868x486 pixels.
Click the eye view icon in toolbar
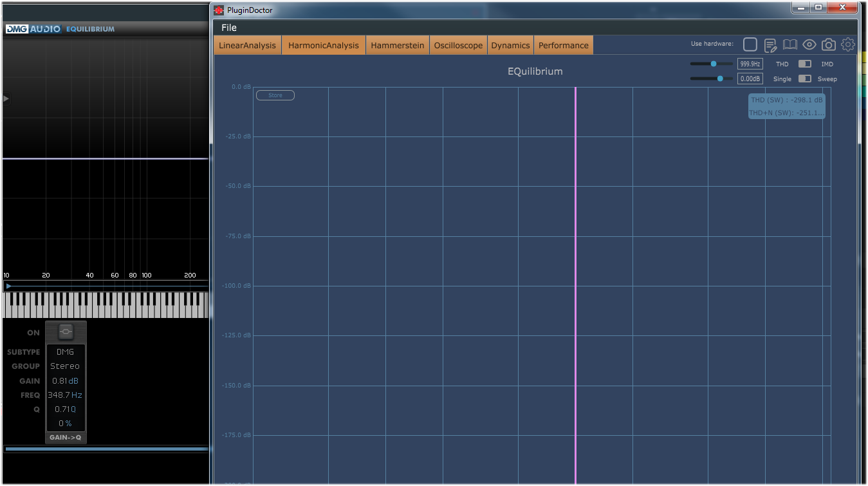pos(809,44)
